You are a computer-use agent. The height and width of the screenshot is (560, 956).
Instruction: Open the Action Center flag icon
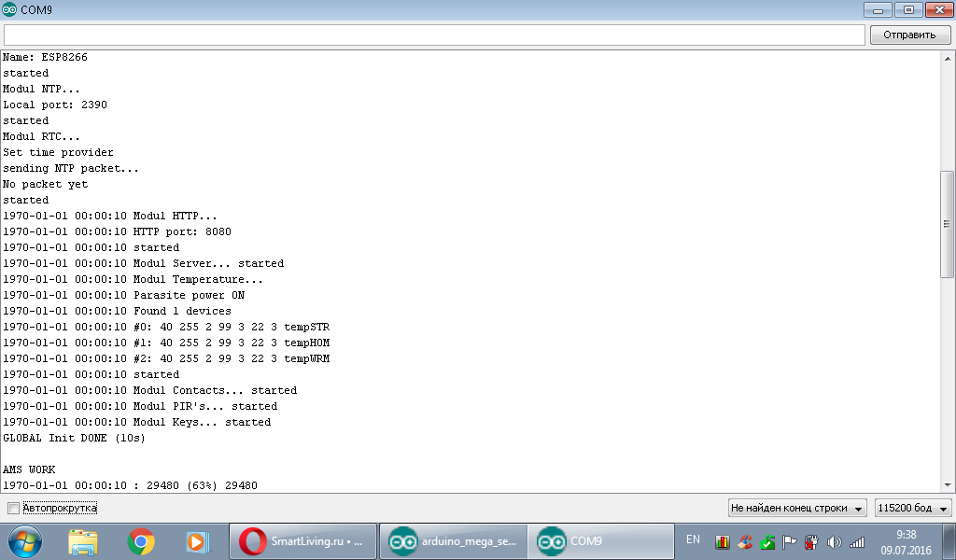point(789,541)
